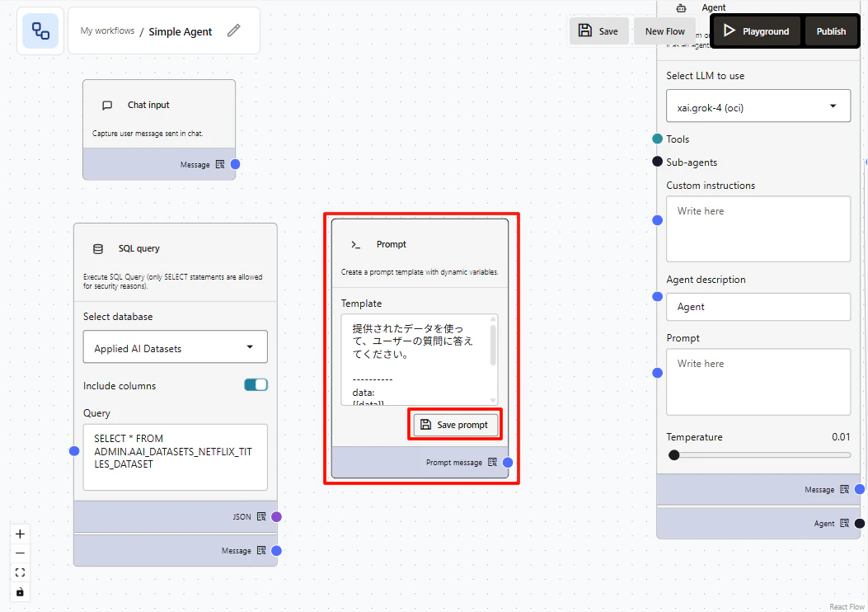
Task: Click the Custom instructions input port
Action: [x=657, y=220]
